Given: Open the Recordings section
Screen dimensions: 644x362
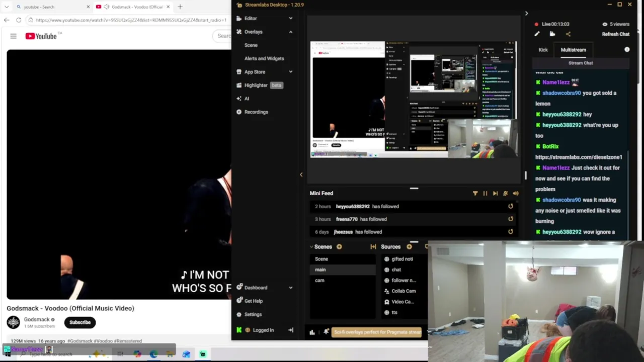Looking at the screenshot, I should point(256,112).
